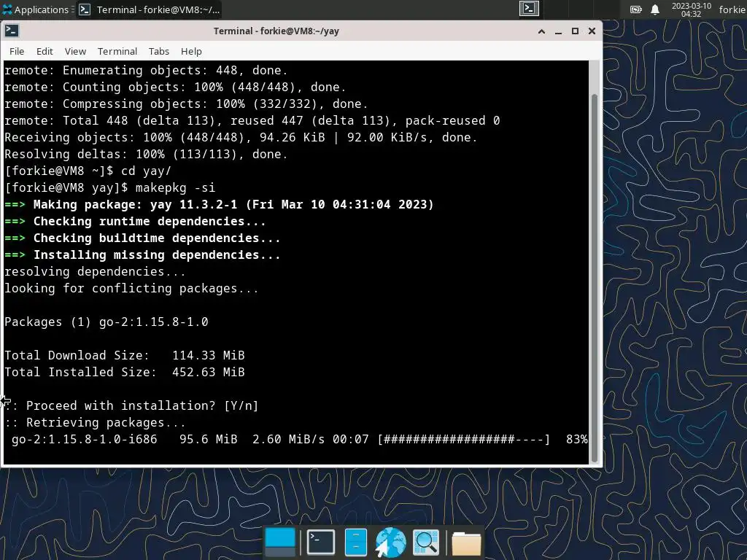Click the 83% download percentage
Screen dimensions: 747x560
[x=576, y=439]
